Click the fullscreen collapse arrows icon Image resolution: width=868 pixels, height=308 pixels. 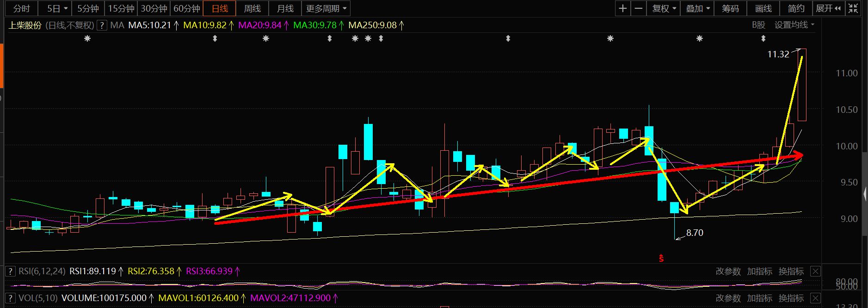click(852, 8)
